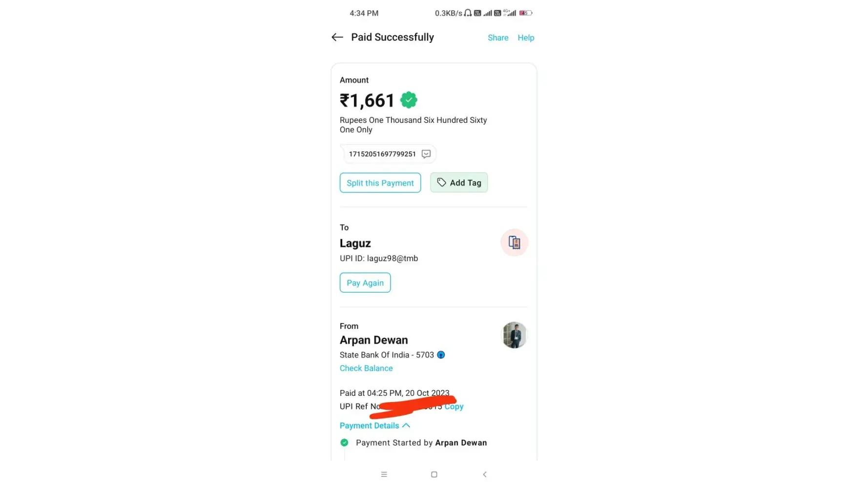Click the Laguz merchant contact icon
868x488 pixels.
click(x=514, y=243)
